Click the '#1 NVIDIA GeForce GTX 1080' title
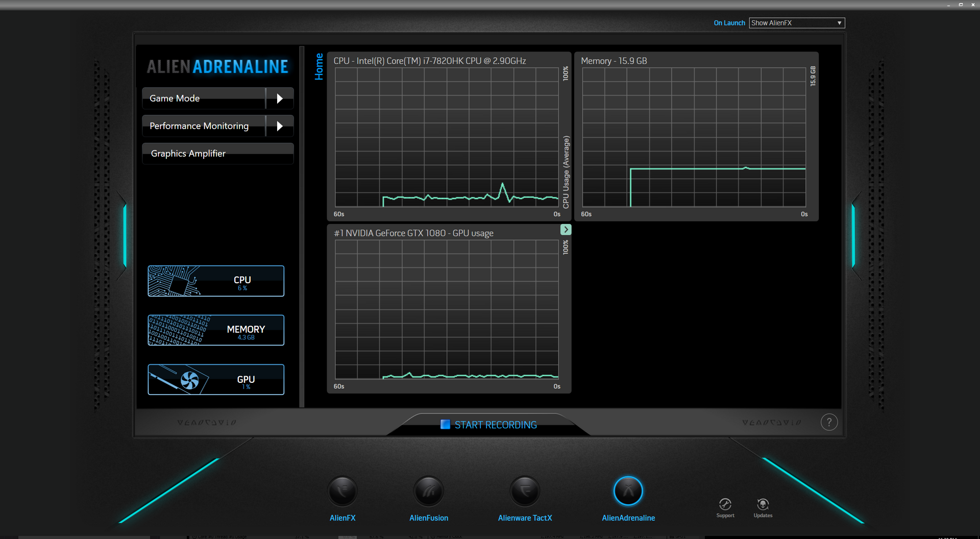 click(x=413, y=233)
